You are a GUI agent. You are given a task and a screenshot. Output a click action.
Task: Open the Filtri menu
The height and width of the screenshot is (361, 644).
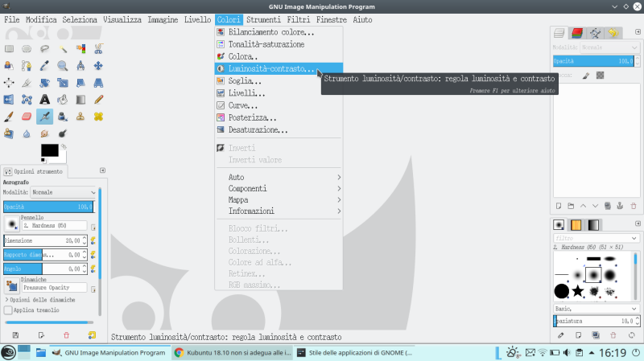[x=298, y=19]
